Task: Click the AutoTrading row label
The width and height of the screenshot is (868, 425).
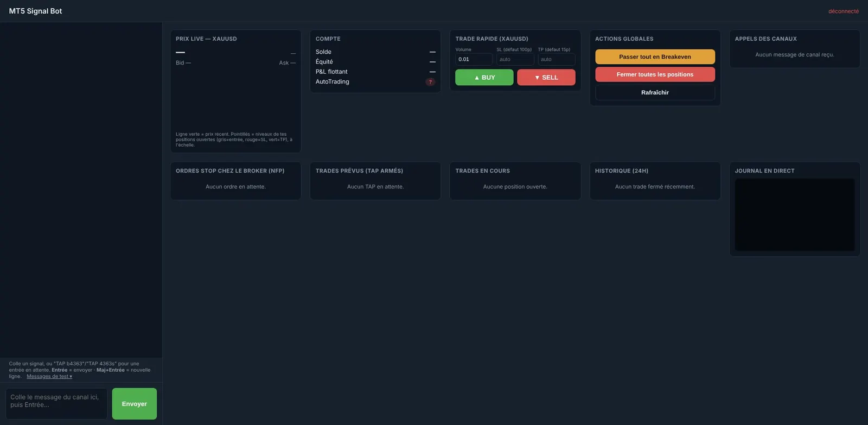Action: (333, 82)
